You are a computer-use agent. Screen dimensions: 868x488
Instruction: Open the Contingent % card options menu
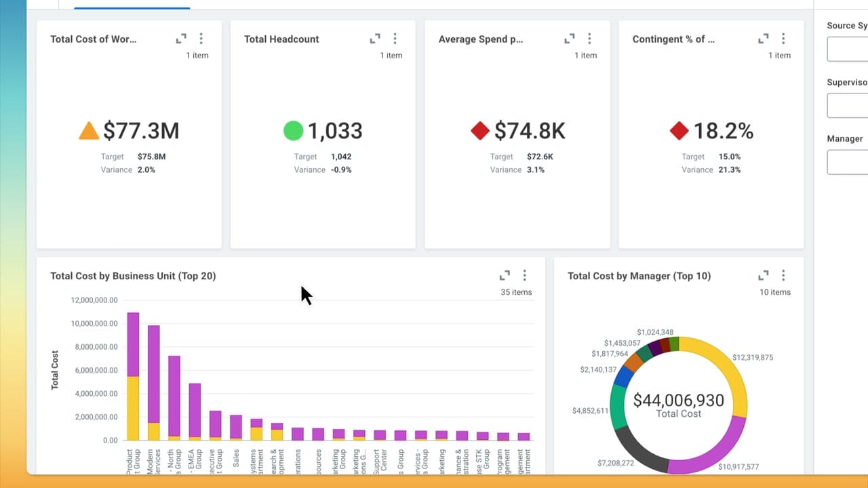pos(783,39)
